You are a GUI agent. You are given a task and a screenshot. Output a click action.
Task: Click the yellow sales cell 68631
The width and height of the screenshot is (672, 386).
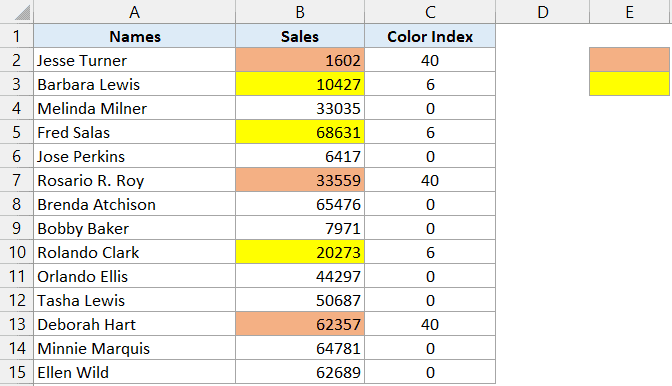click(300, 132)
